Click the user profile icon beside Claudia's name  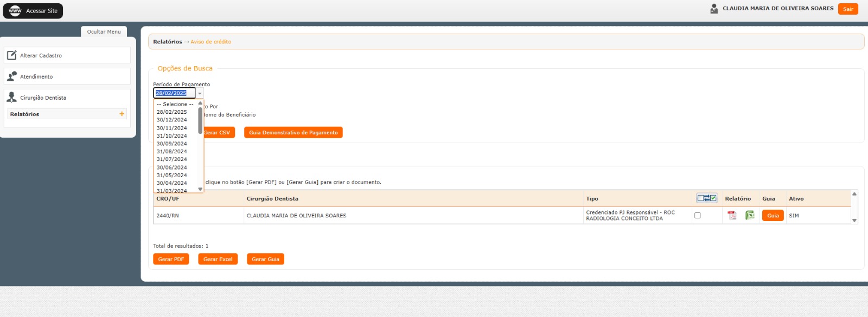(x=714, y=9)
